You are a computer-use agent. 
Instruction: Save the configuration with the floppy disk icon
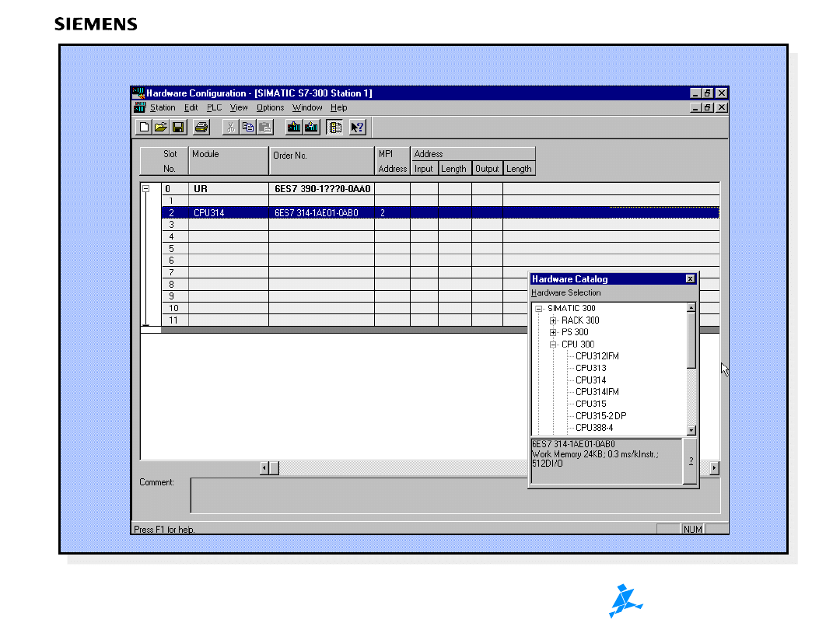coord(177,127)
